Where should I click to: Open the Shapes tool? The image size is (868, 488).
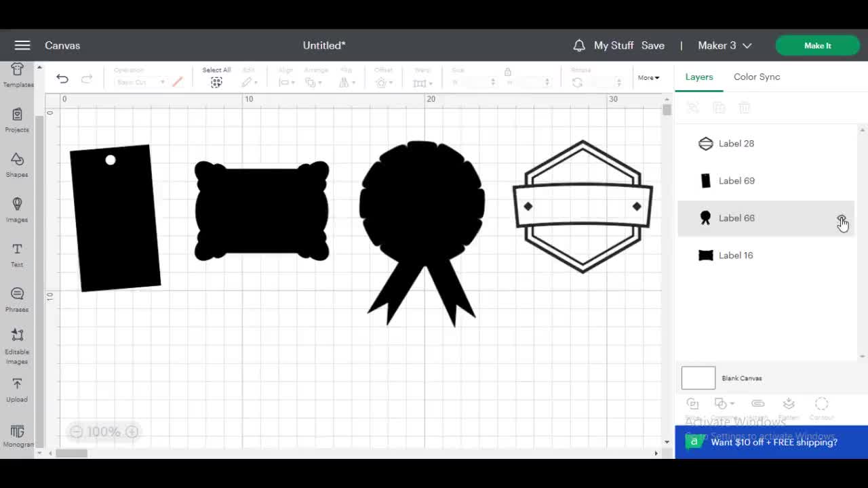[x=18, y=165]
